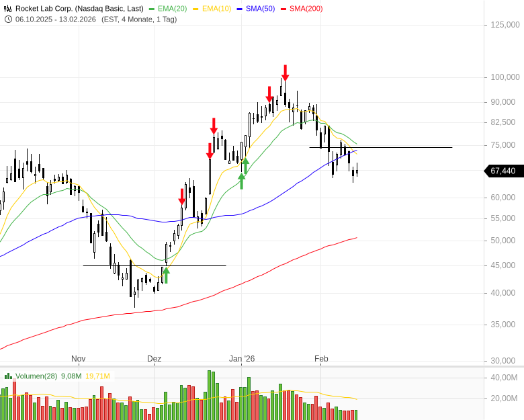
Task: Click the clock icon next to date range
Action: (x=8, y=19)
